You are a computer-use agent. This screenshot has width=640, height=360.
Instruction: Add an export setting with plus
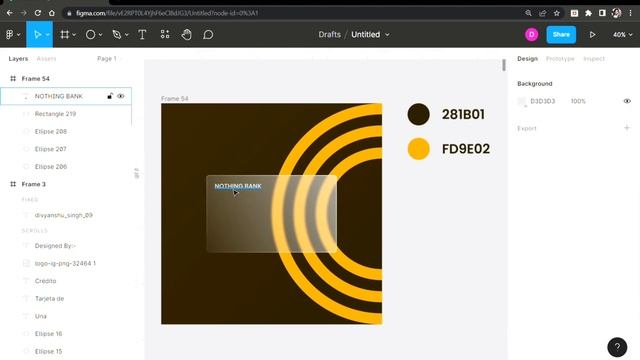[627, 128]
